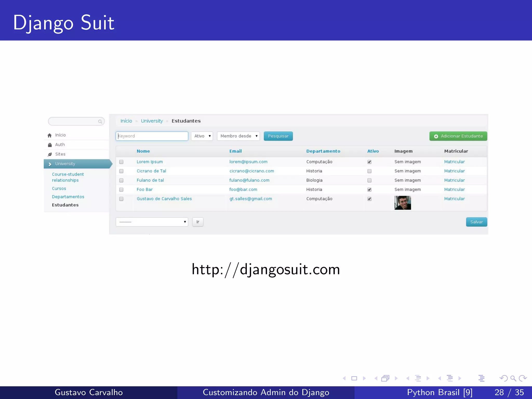Click the home icon beside Início
Viewport: 532px width, 399px height.
[x=50, y=135]
